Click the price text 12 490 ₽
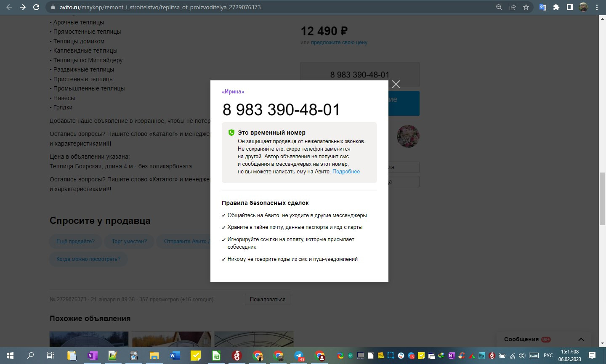606x364 pixels. point(324,31)
